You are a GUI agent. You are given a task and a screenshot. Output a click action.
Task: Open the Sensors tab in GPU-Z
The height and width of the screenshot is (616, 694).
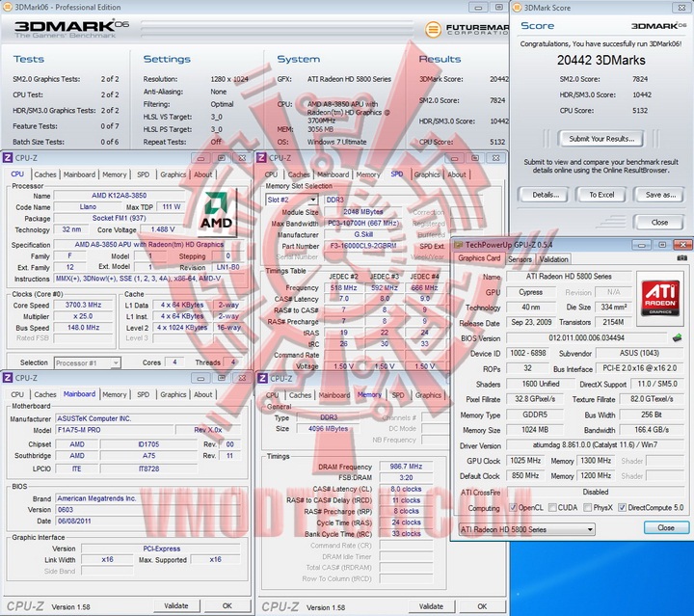(x=520, y=259)
